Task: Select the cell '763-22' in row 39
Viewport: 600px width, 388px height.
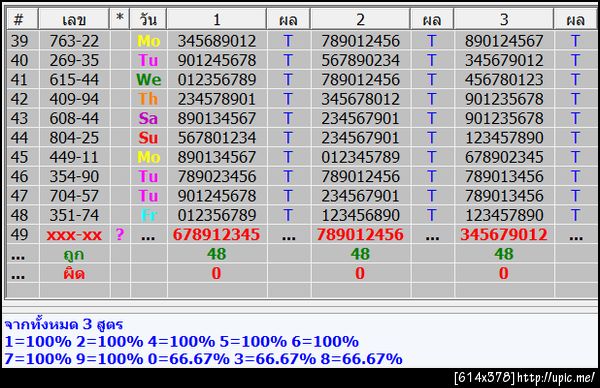Action: point(74,41)
